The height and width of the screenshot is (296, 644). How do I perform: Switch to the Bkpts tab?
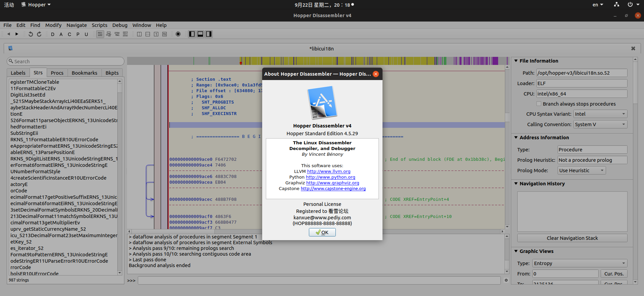(112, 73)
